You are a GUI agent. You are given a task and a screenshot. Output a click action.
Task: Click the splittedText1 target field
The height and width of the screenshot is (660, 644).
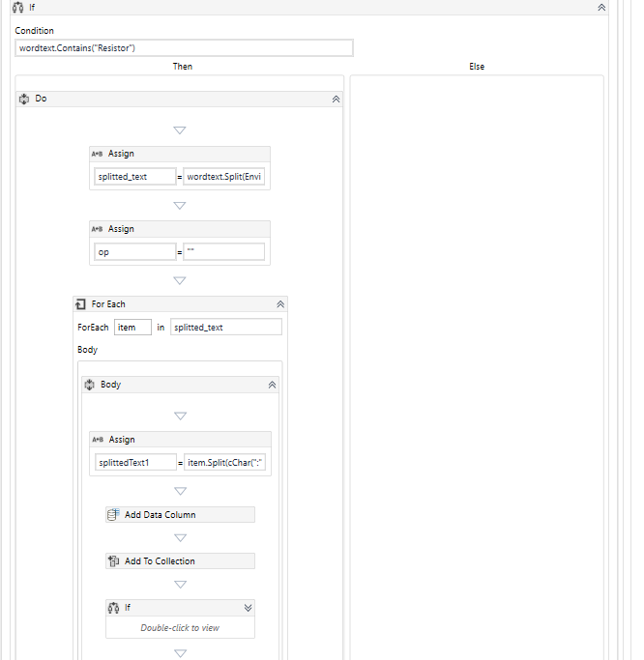[135, 462]
